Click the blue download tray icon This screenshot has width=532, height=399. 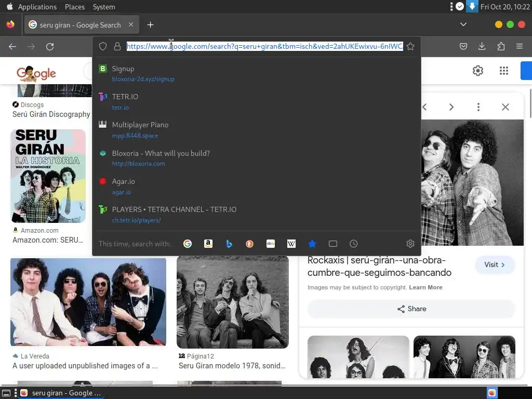(472, 6)
